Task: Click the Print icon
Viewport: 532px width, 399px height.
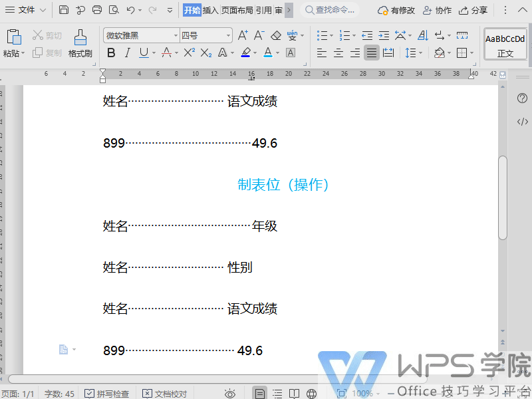Action: coord(97,10)
